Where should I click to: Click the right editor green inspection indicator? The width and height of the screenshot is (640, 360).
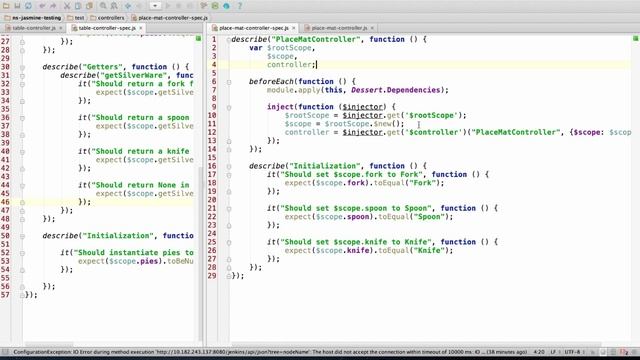click(635, 38)
